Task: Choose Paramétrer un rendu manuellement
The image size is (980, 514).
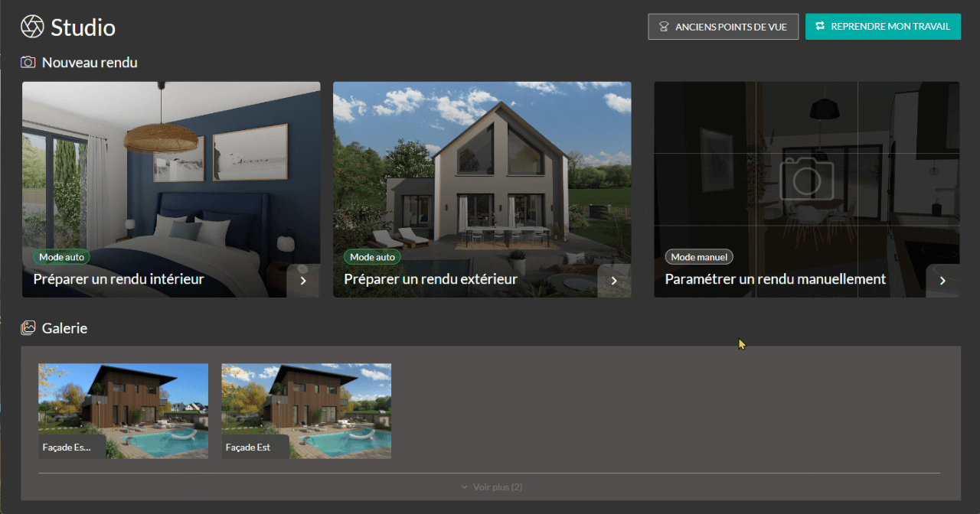Action: coord(775,279)
